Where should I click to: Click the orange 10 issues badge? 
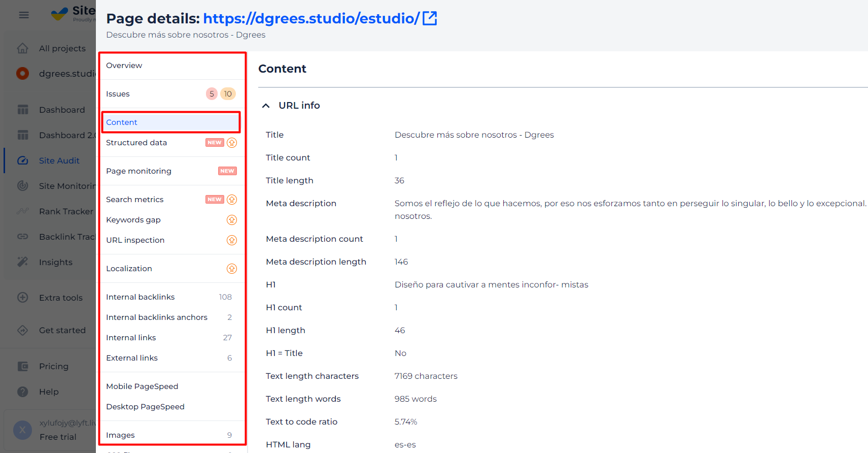(228, 94)
